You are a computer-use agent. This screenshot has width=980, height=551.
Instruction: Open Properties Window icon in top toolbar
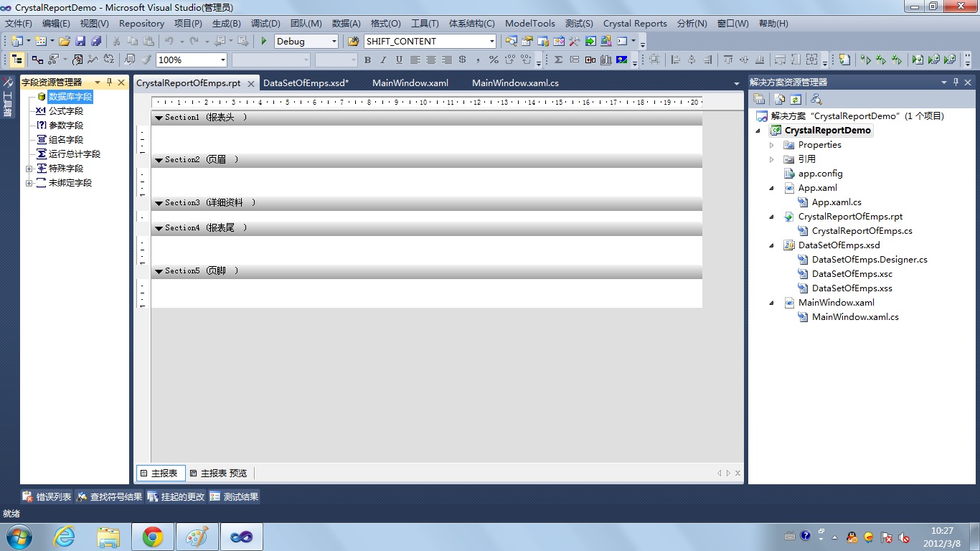[527, 41]
